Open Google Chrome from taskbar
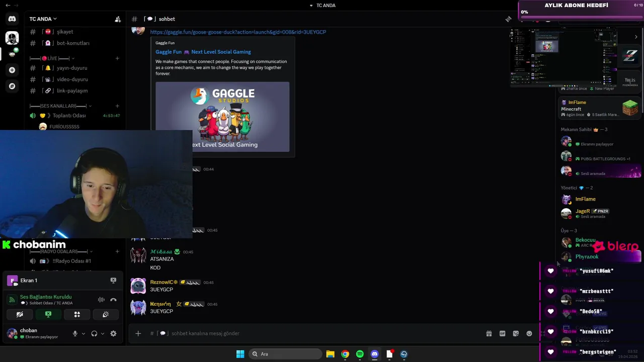This screenshot has width=644, height=362. [345, 354]
